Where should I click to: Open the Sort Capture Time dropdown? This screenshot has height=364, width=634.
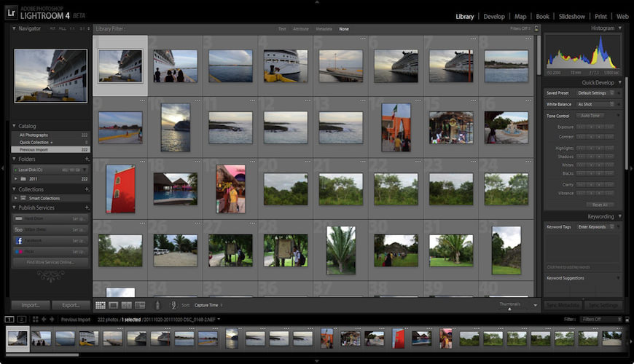[207, 305]
